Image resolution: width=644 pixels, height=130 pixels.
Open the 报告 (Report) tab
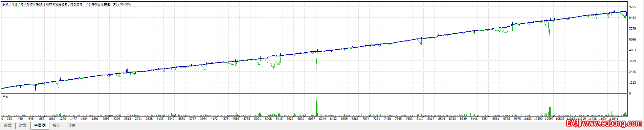pyautogui.click(x=57, y=126)
